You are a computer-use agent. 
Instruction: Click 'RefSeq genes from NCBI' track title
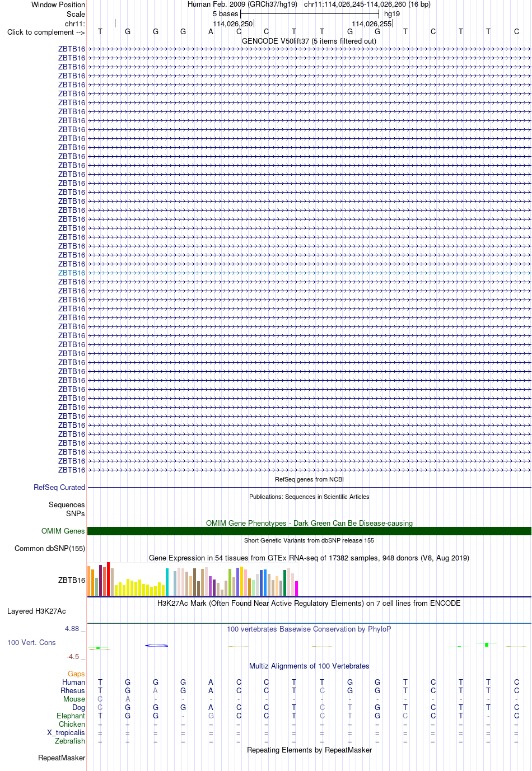point(309,479)
